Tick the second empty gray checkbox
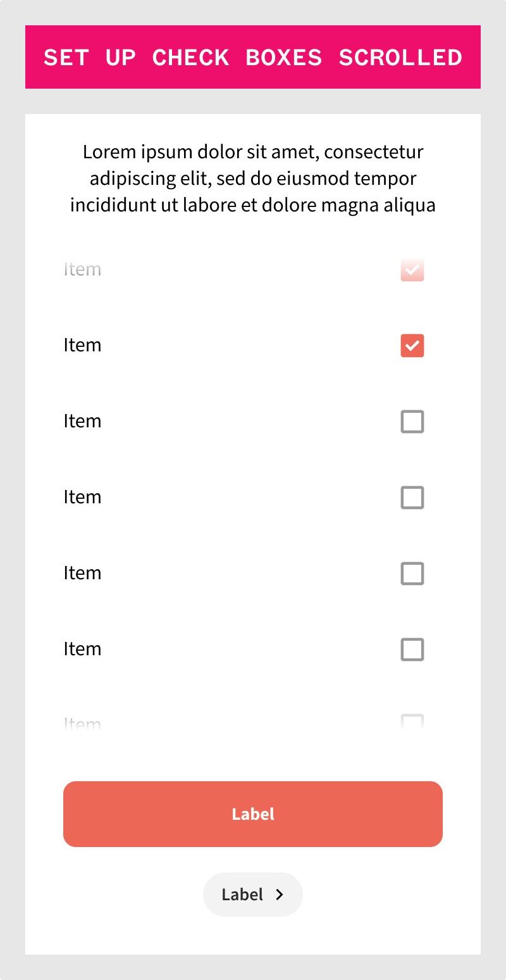Viewport: 506px width, 980px height. tap(412, 498)
